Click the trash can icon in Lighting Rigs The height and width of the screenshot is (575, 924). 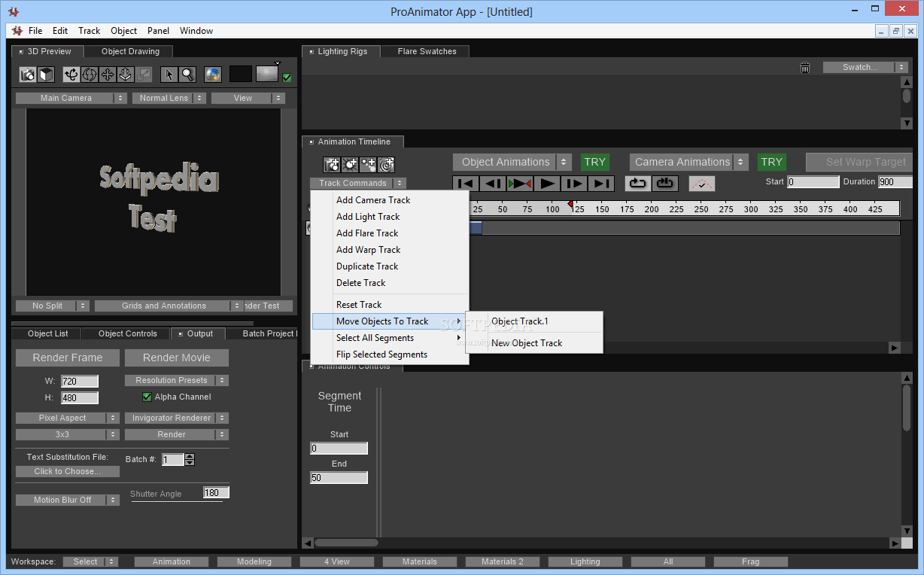coord(805,68)
